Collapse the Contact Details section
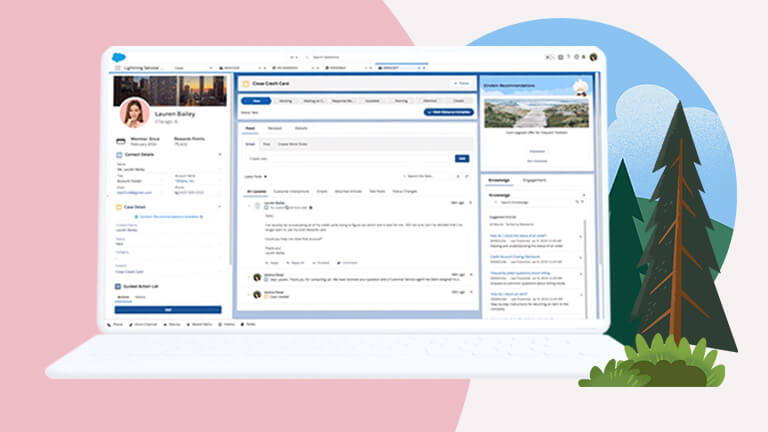The image size is (768, 432). [219, 156]
